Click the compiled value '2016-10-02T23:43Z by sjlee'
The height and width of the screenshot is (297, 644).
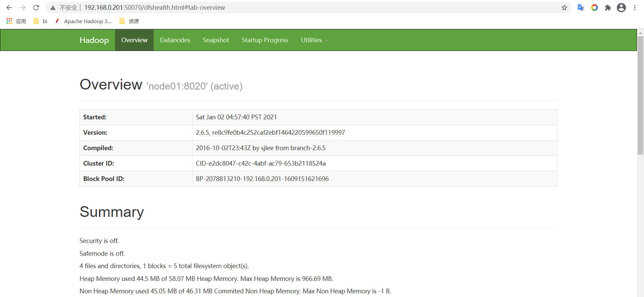tap(261, 148)
